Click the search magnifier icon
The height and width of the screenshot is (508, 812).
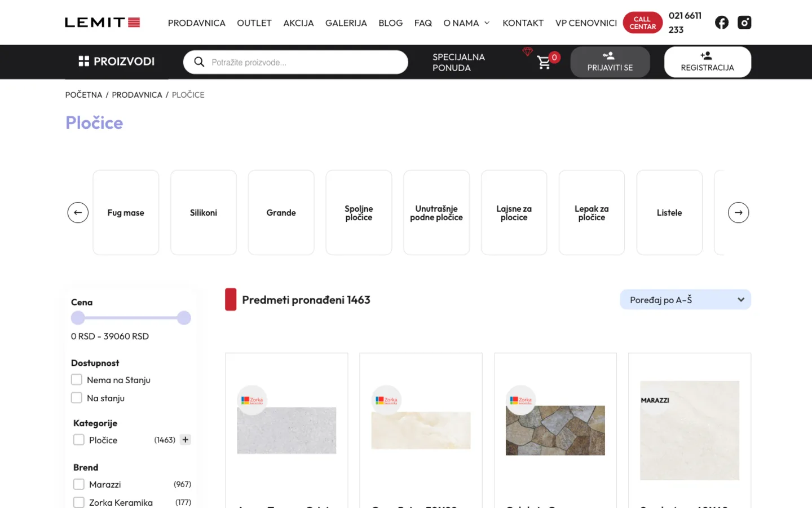[x=199, y=62]
